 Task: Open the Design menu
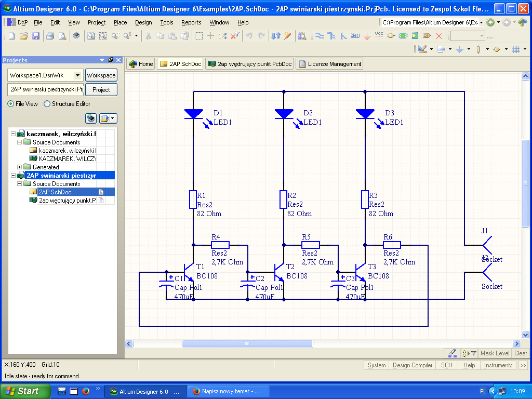tap(143, 22)
